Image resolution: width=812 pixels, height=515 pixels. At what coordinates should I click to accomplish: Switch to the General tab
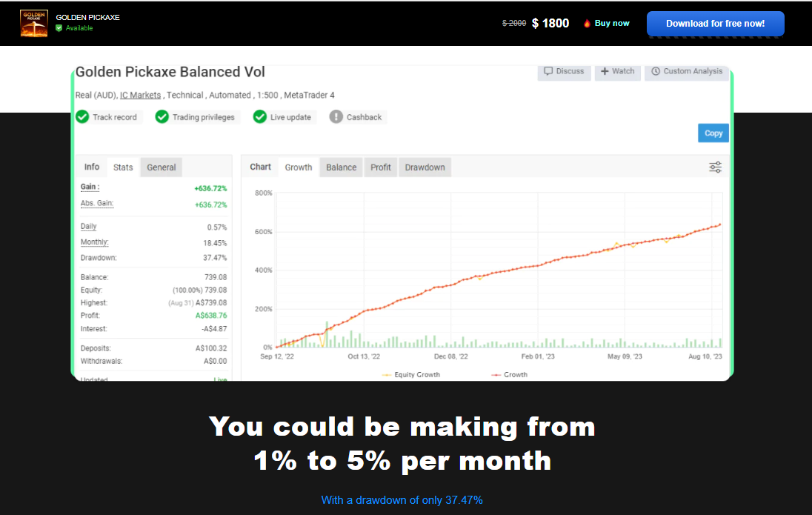tap(161, 167)
